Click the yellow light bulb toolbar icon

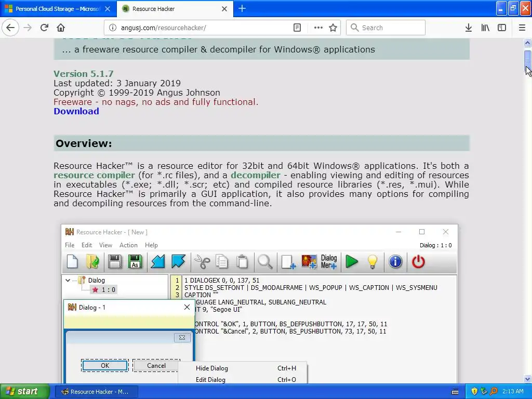372,262
